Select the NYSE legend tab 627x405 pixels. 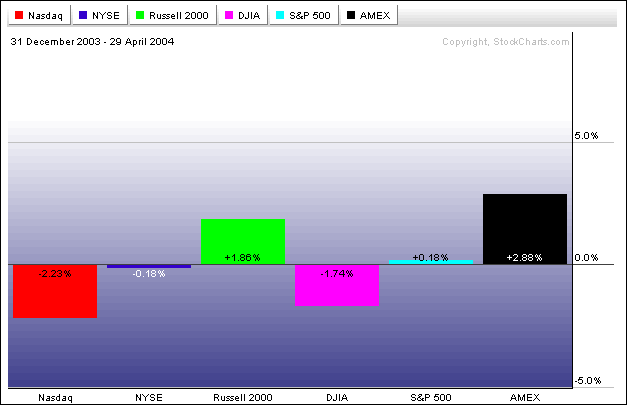[100, 15]
